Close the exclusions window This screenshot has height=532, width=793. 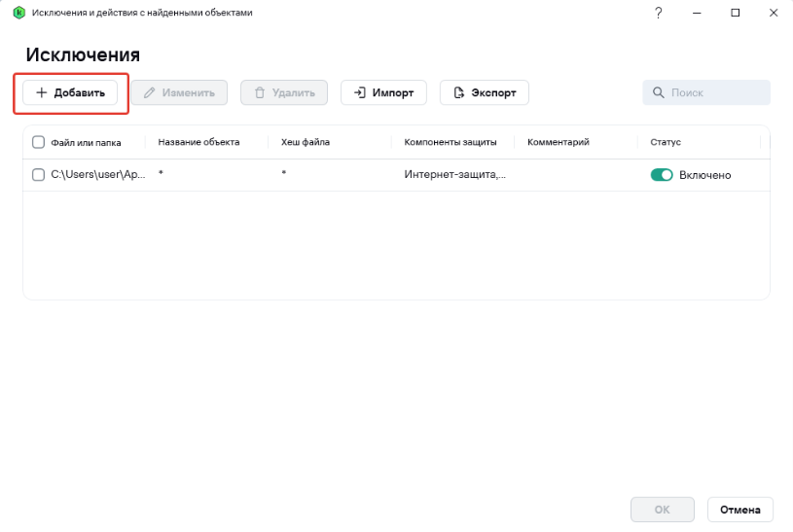coord(774,13)
